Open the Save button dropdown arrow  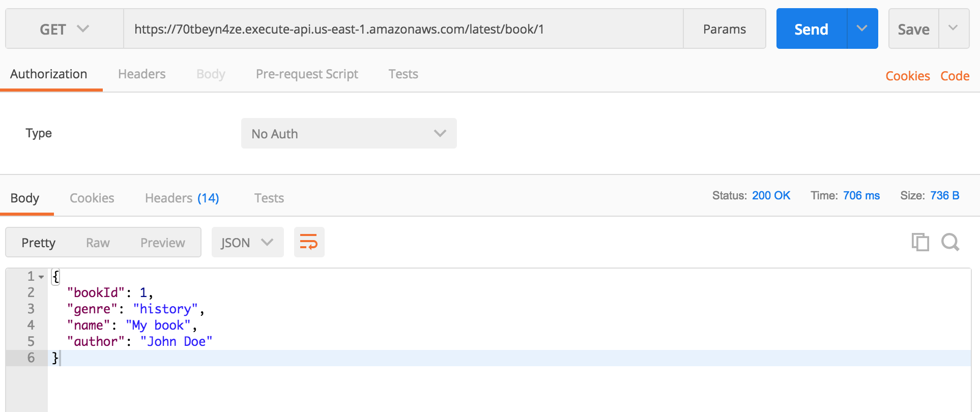point(953,28)
